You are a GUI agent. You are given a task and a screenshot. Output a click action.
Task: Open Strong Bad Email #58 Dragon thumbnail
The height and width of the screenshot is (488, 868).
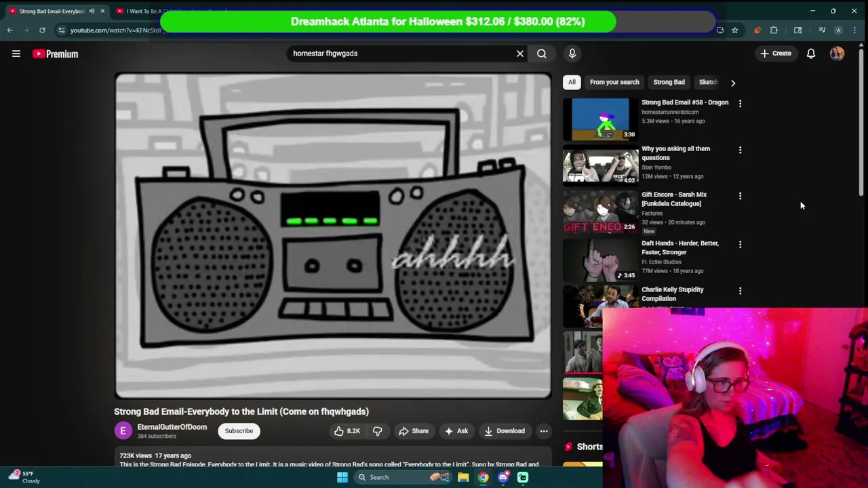(600, 119)
